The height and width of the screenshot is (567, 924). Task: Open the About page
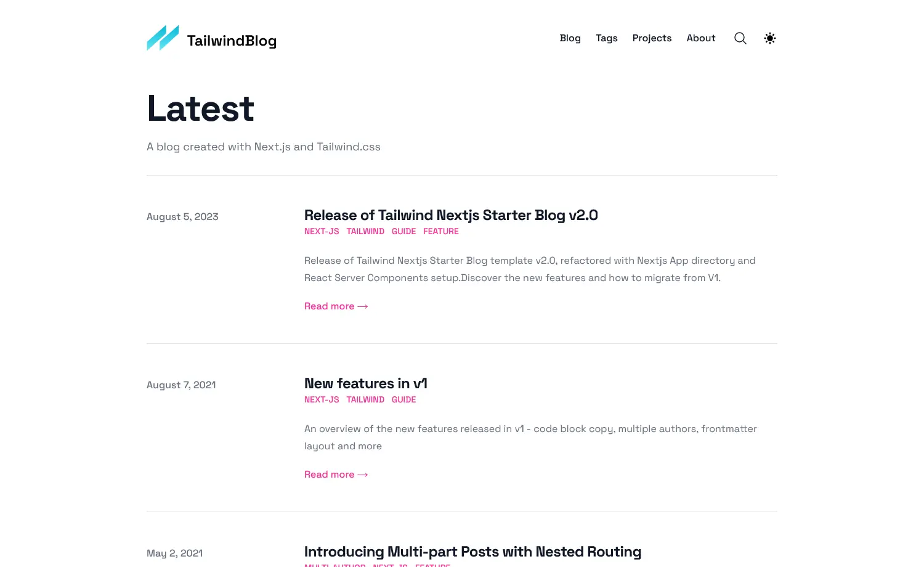[x=700, y=38]
